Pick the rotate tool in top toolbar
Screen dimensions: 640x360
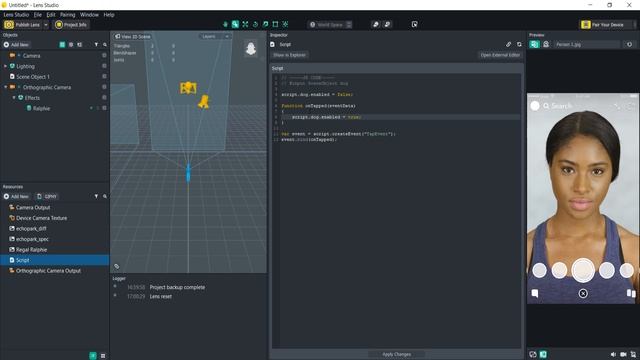[x=256, y=24]
